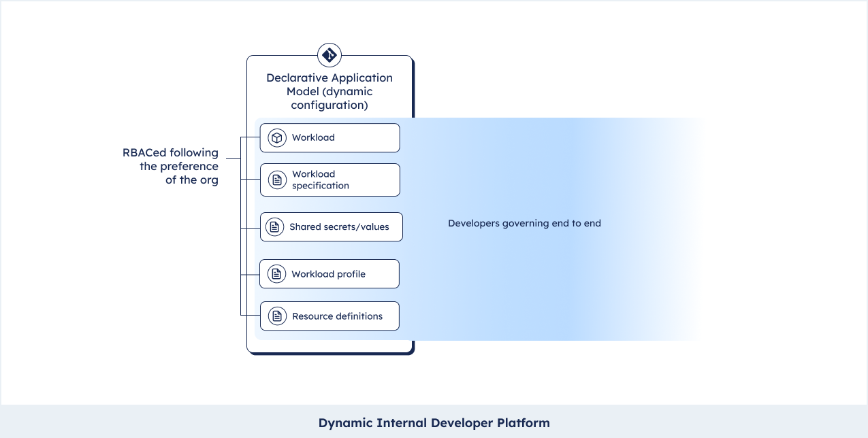Screen dimensions: 868x438
Task: Click the cube icon beside Workload
Action: click(x=276, y=137)
